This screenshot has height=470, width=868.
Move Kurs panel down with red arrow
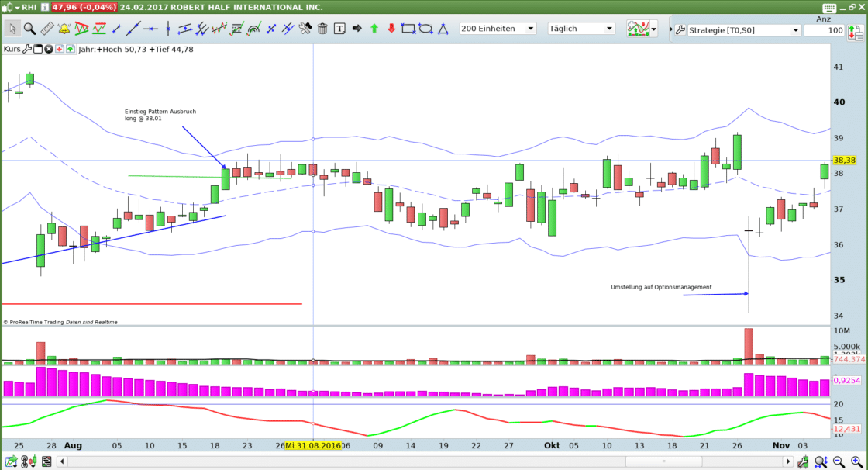click(x=59, y=49)
